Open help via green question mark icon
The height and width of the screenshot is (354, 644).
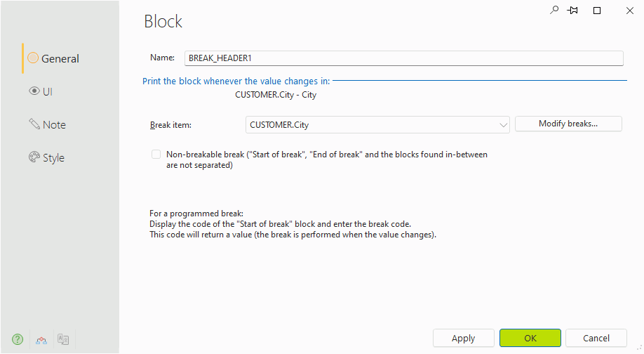[18, 339]
